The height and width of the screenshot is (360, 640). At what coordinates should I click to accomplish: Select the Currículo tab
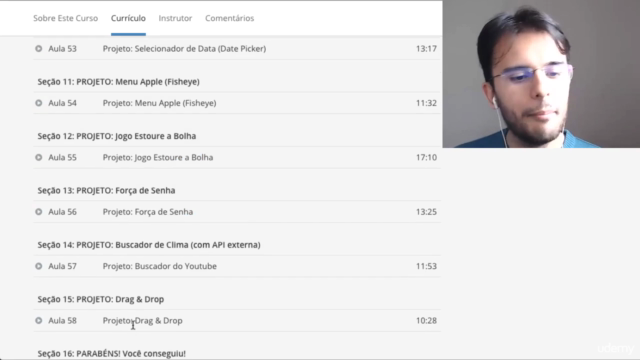click(128, 18)
